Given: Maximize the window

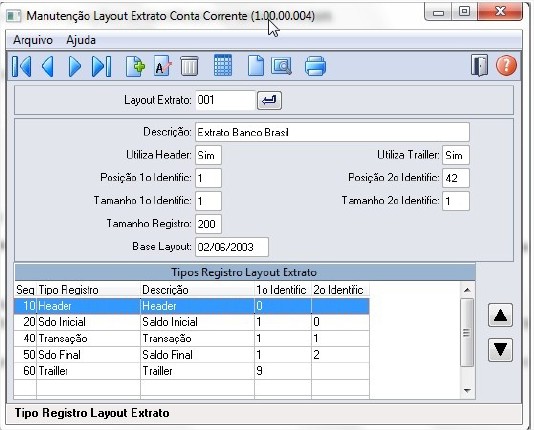Looking at the screenshot, I should (x=464, y=12).
